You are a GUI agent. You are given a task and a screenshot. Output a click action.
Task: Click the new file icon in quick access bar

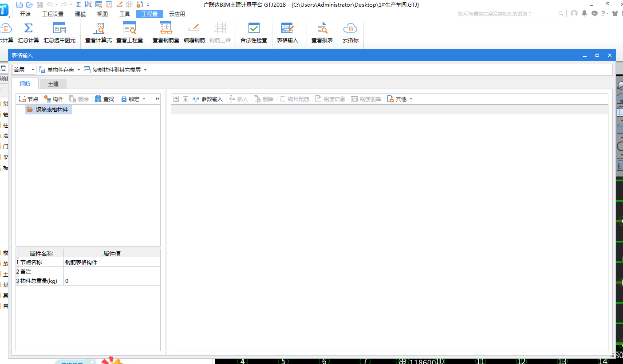pyautogui.click(x=19, y=4)
